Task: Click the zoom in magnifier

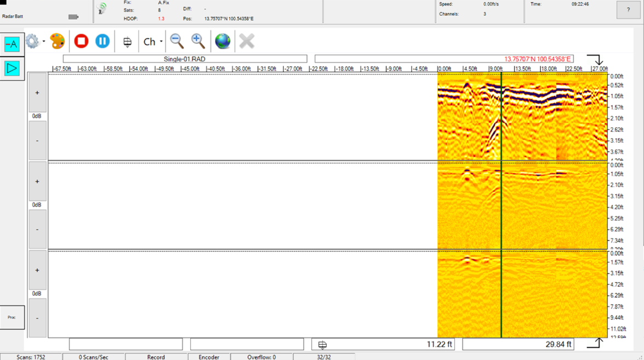Action: [198, 41]
